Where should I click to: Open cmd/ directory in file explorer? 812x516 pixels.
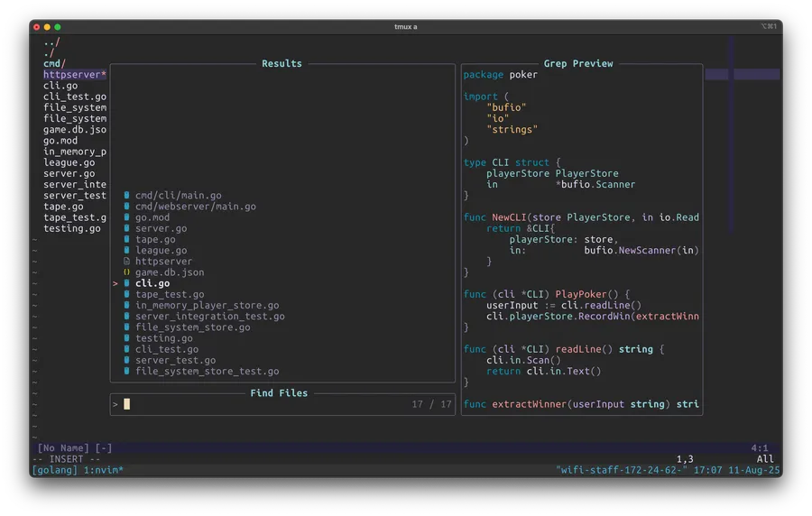pyautogui.click(x=54, y=64)
